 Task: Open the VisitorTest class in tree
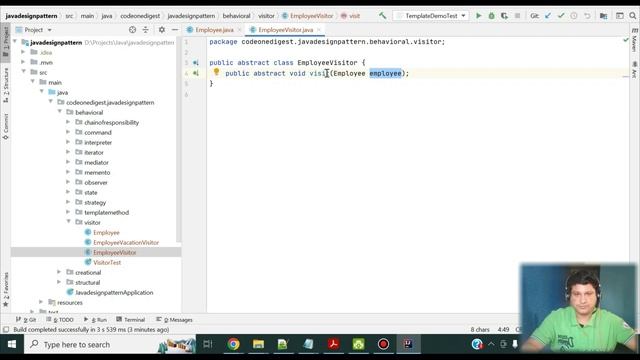coord(107,262)
